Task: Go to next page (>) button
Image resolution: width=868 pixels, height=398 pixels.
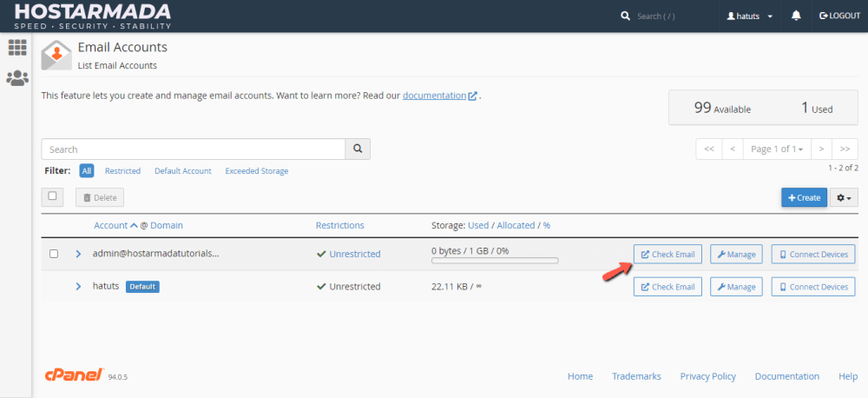Action: (x=821, y=149)
